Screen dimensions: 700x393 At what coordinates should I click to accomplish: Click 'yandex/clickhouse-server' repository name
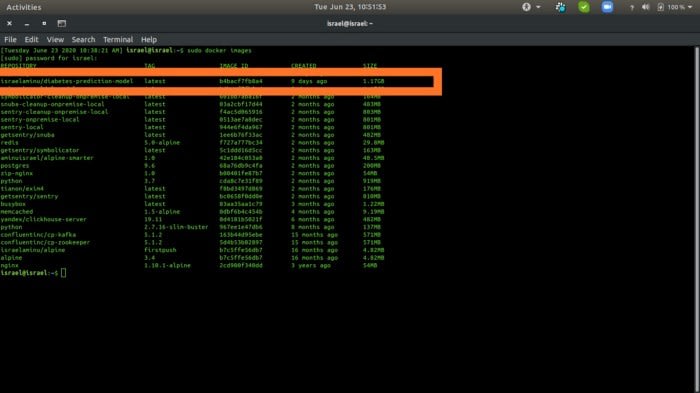43,219
